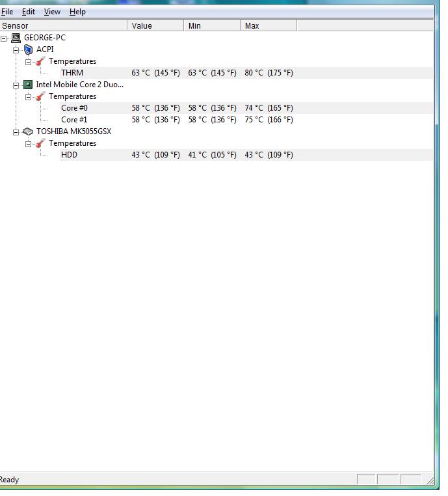
Task: Click Core #1 min value 58 °C
Action: pos(213,120)
